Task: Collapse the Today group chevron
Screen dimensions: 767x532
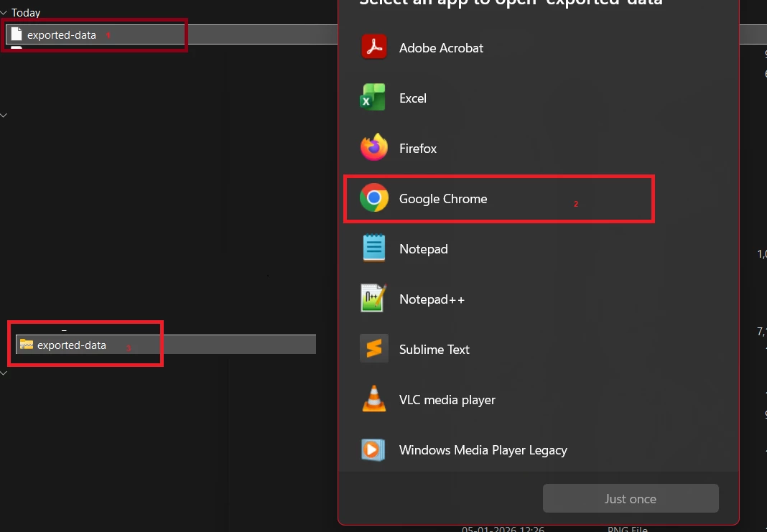Action: [4, 13]
